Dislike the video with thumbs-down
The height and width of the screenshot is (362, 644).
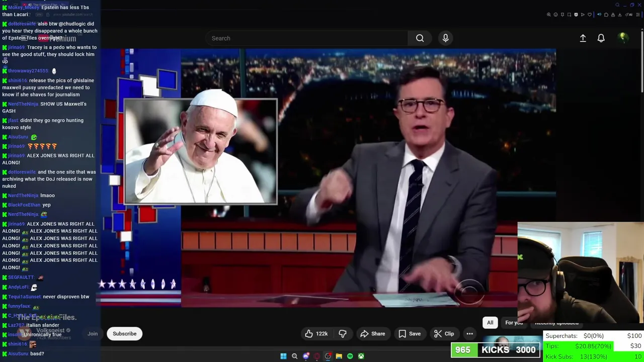343,334
